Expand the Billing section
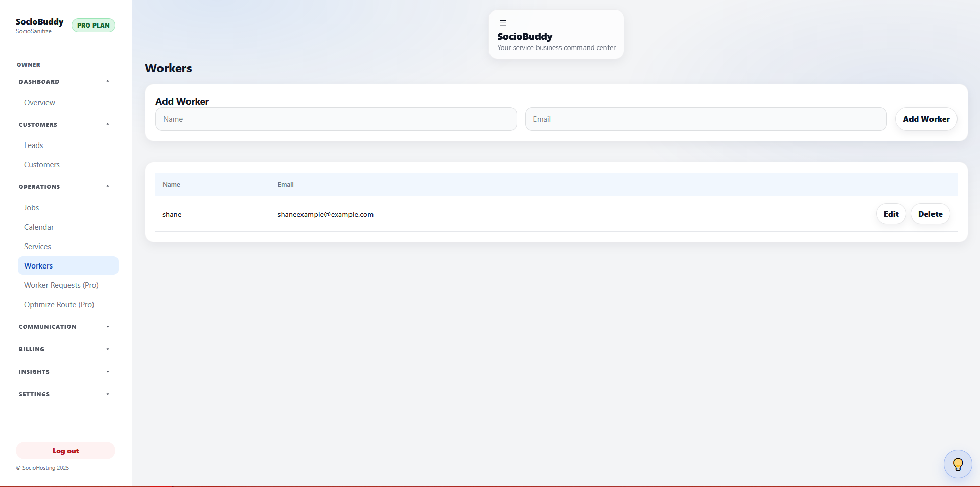Viewport: 980px width, 487px height. click(x=64, y=349)
